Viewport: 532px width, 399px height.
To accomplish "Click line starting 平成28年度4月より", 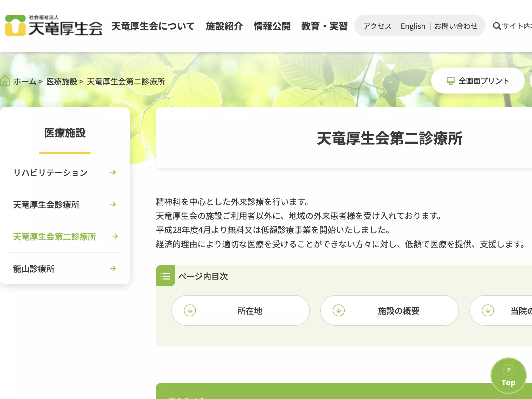I will click(274, 230).
